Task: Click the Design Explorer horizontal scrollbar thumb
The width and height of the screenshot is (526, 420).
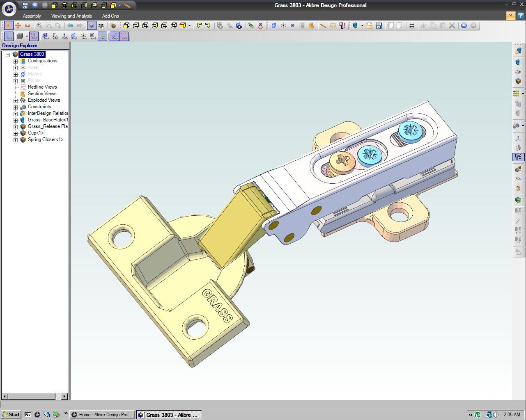Action: [32, 396]
